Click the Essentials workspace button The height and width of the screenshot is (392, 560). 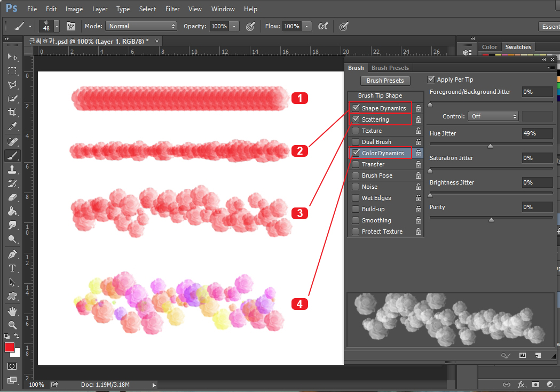[x=549, y=27]
